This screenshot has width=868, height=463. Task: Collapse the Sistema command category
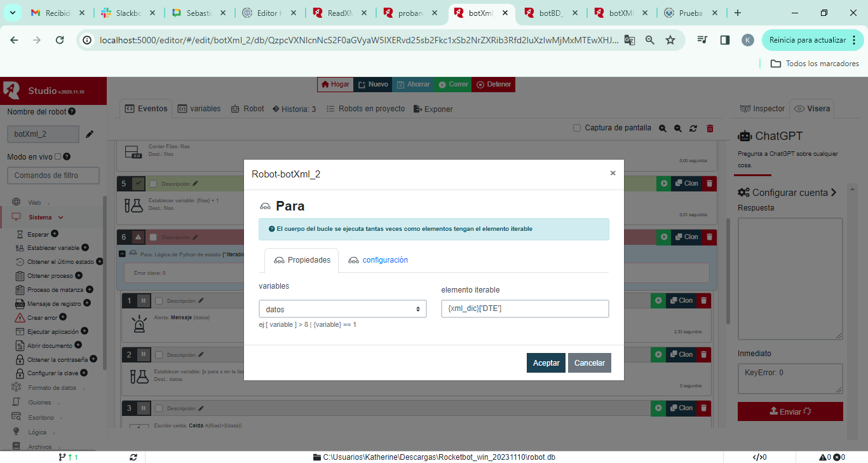coord(41,218)
